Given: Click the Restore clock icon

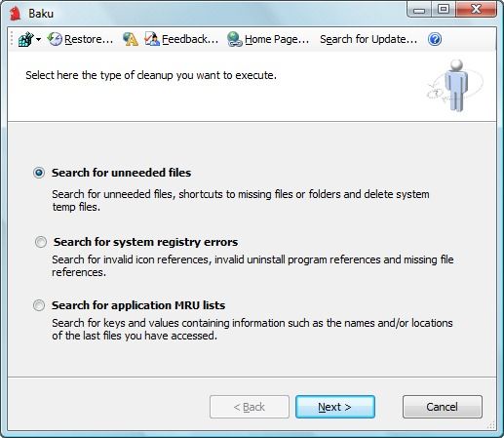Looking at the screenshot, I should coord(55,39).
